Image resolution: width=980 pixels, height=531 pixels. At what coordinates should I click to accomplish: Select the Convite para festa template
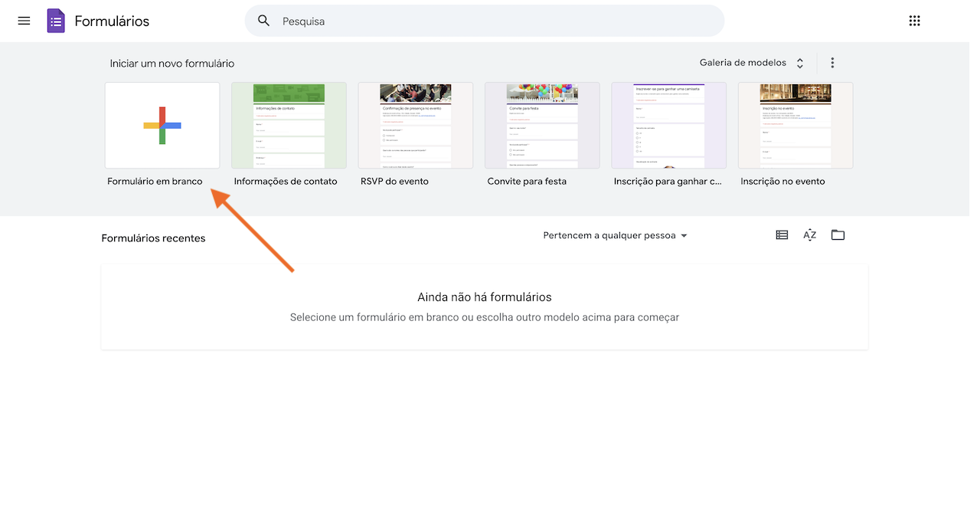pyautogui.click(x=541, y=125)
